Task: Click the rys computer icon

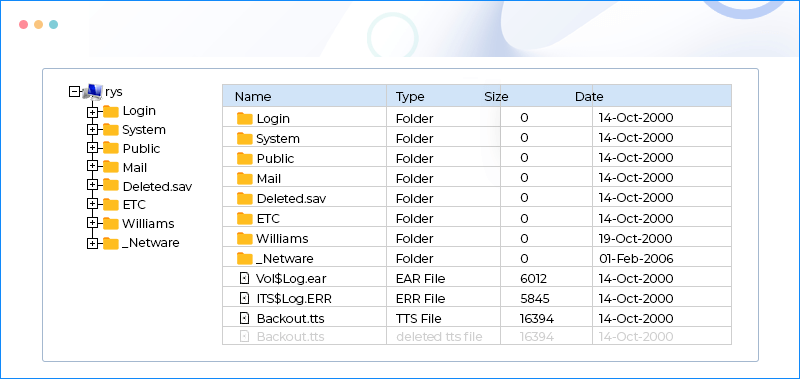Action: [92, 91]
